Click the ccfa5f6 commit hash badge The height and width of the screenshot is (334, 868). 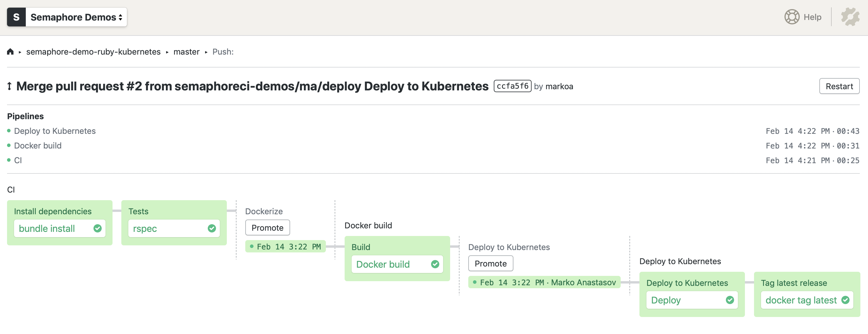tap(512, 86)
